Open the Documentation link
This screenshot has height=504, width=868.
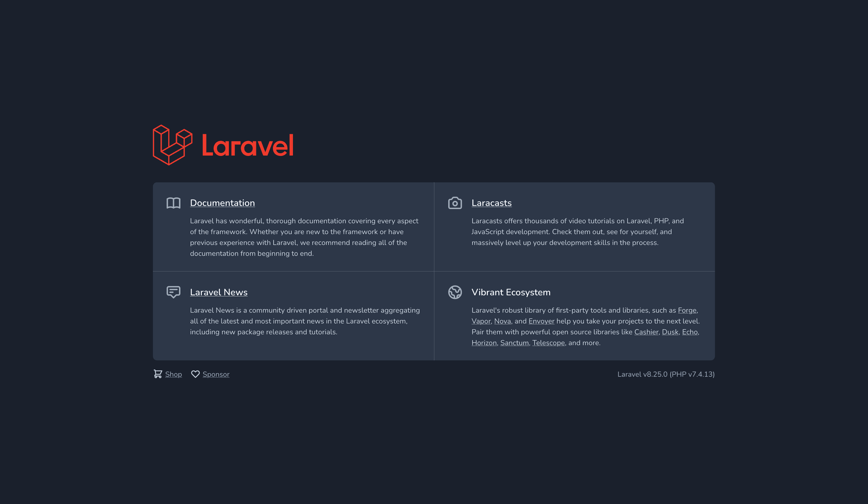coord(222,203)
